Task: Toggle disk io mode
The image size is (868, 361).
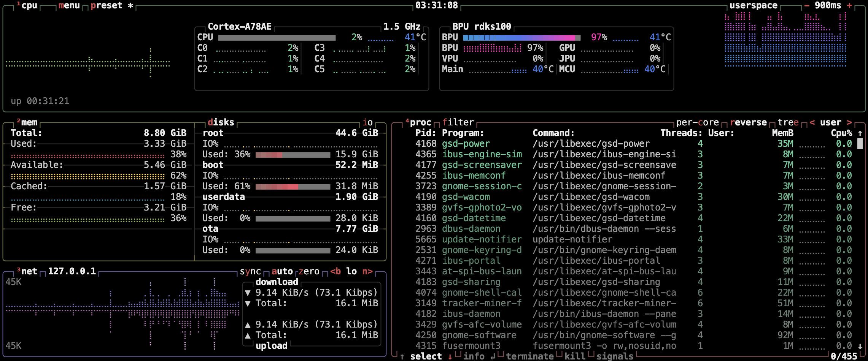Action: (367, 122)
